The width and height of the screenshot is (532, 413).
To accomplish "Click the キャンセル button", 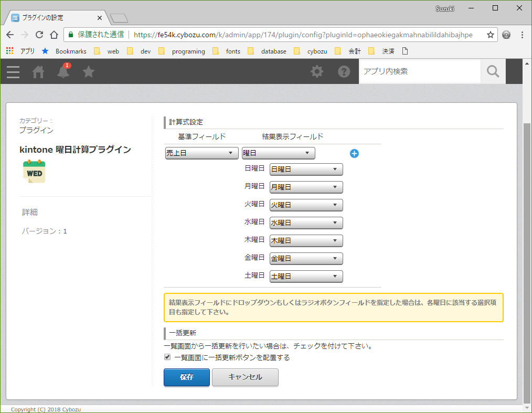I will click(245, 377).
